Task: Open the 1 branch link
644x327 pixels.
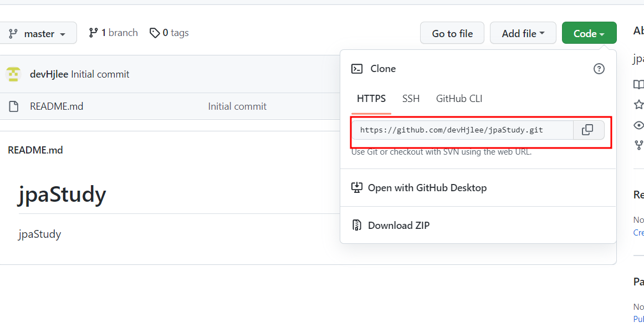Action: pos(114,33)
